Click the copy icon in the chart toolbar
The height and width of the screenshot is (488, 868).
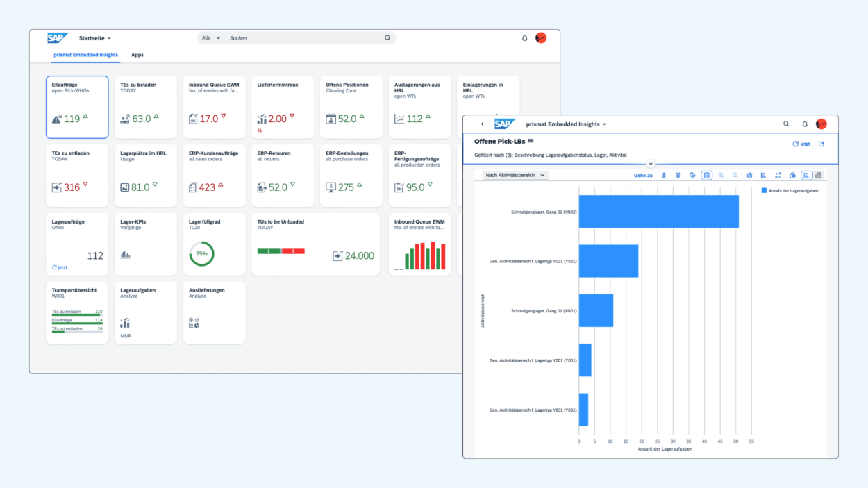[x=792, y=175]
